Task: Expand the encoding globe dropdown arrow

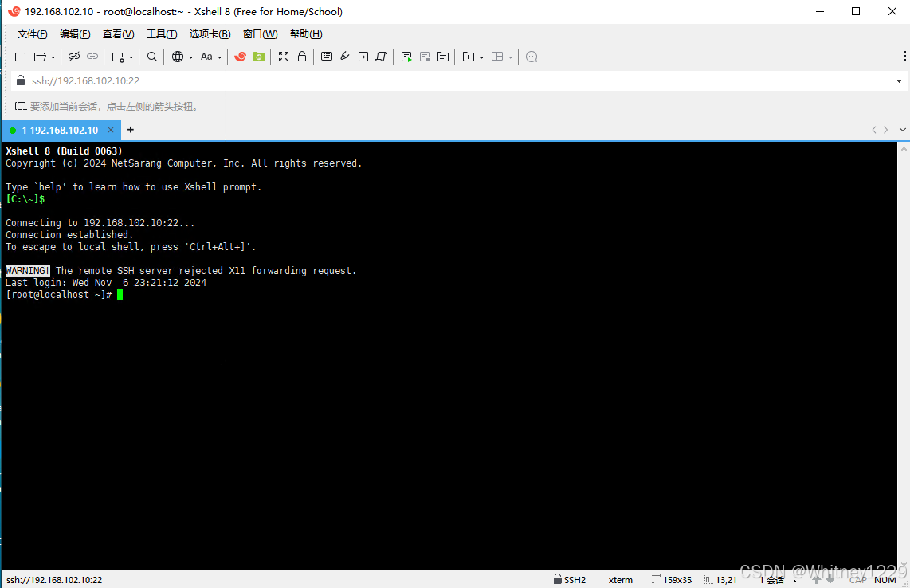Action: (191, 57)
